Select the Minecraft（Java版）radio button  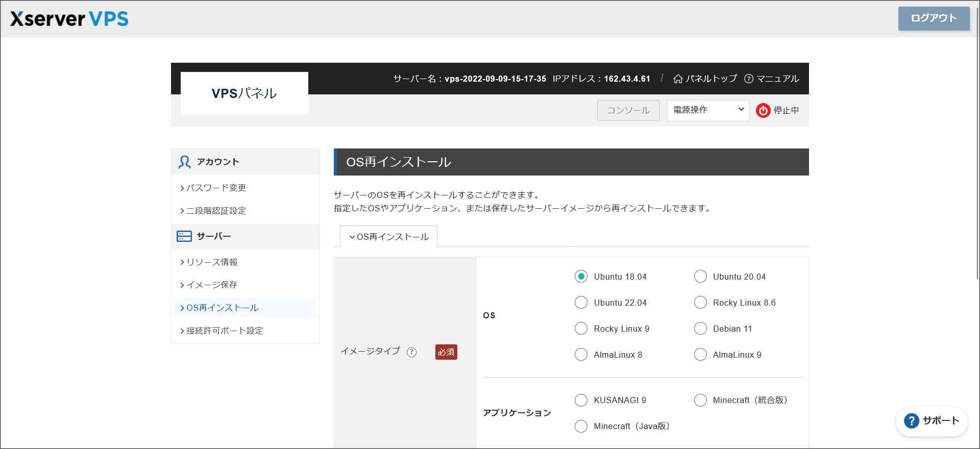pos(581,426)
